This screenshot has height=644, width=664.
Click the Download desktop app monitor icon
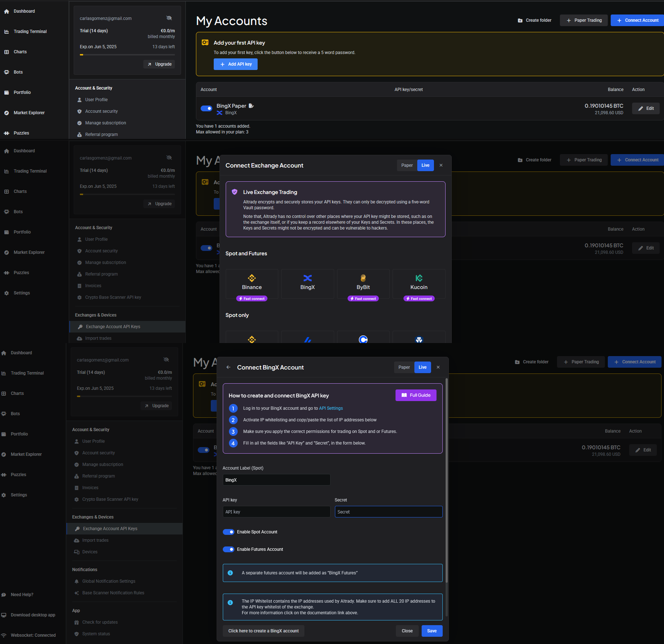pos(4,615)
